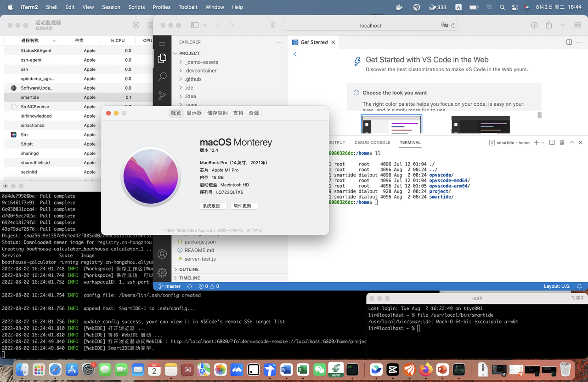The width and height of the screenshot is (588, 382).
Task: Open the Accounts icon in activity bar
Action: tap(162, 254)
